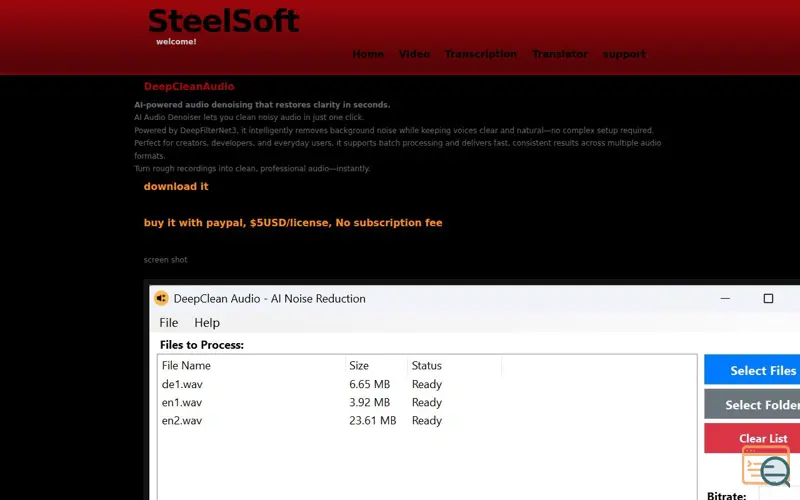Click the 'welcome!' text under the logo
Screen dimensions: 800x500
tap(176, 42)
